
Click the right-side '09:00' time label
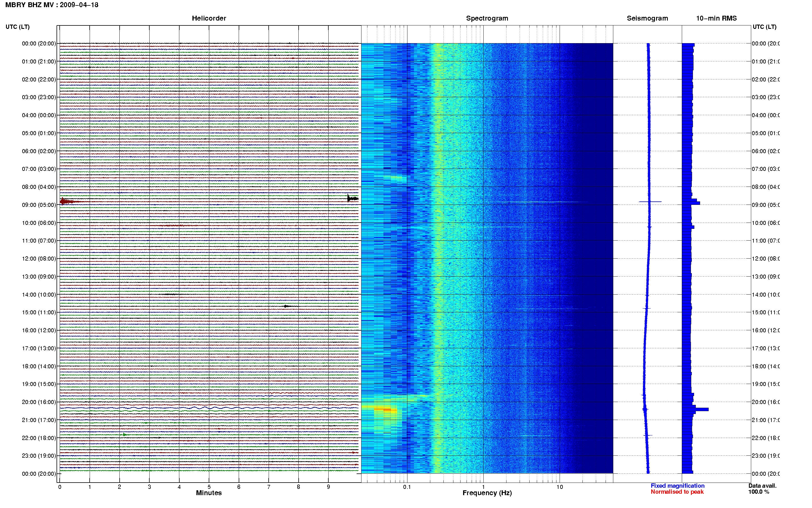765,205
